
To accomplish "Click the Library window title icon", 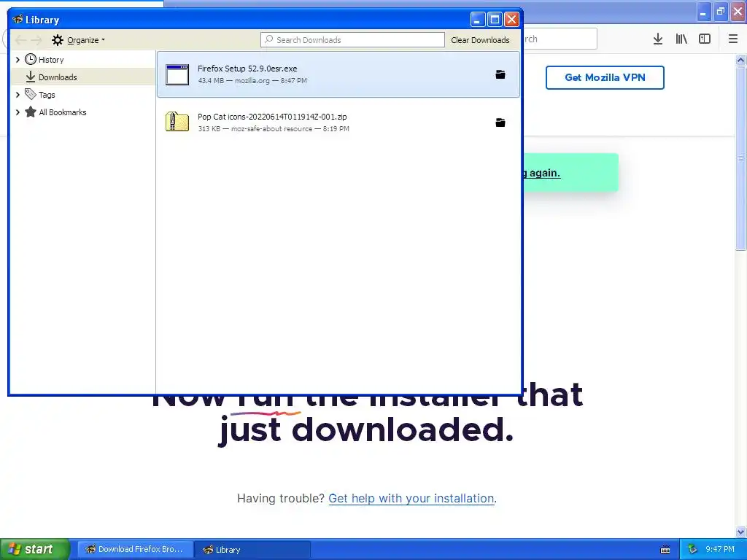I will coord(18,20).
